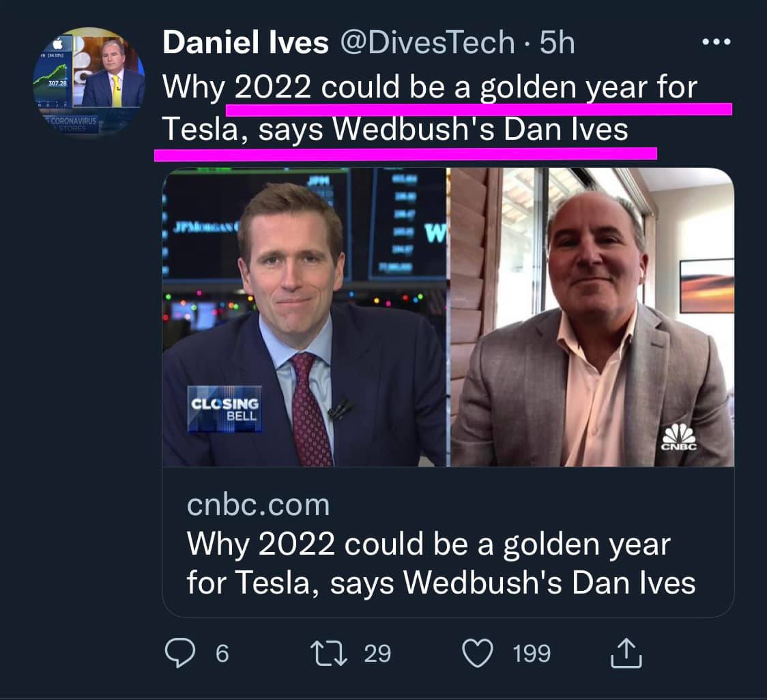Retweet using the arrows icon
Screen dimensions: 767x700
[x=328, y=653]
